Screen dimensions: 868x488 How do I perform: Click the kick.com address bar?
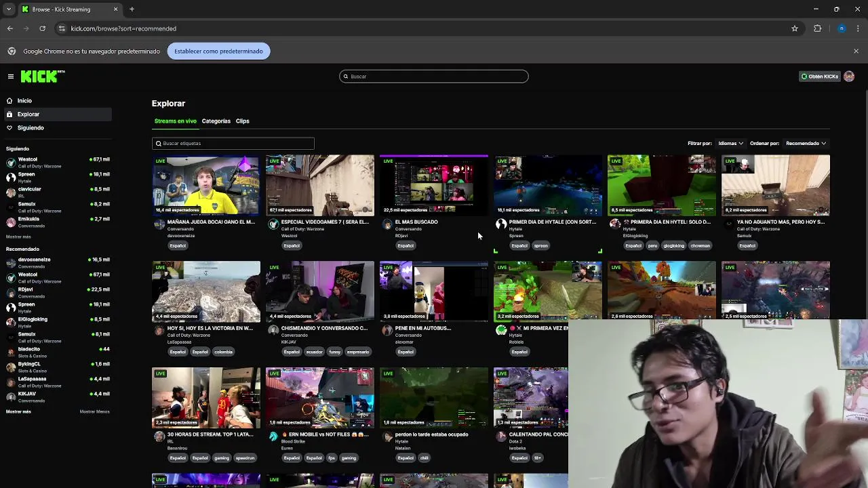pyautogui.click(x=420, y=28)
